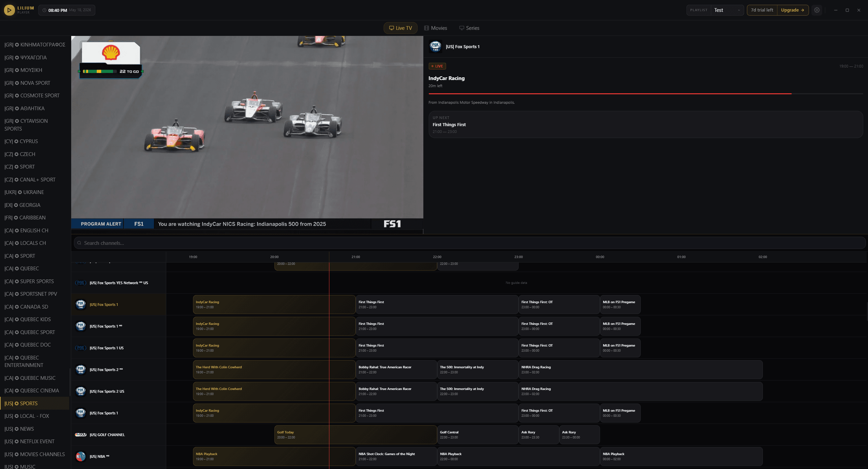This screenshot has height=469, width=868.
Task: Select the [CA] QUEBEC CINEMA category
Action: (35, 391)
